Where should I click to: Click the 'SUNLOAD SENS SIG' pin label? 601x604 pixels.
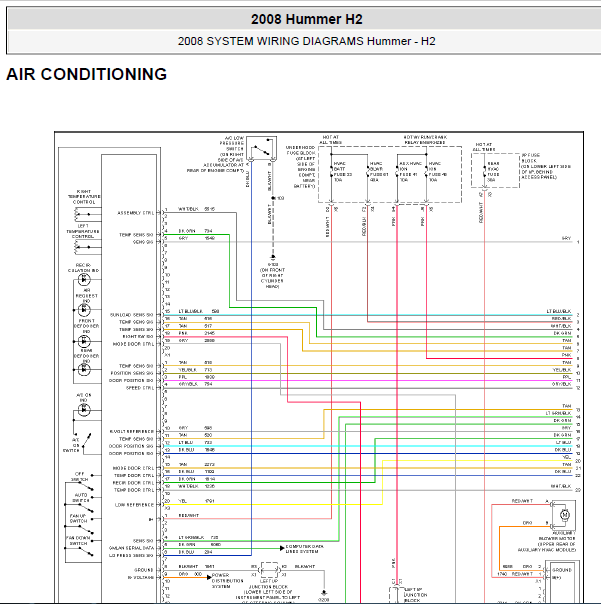(132, 315)
